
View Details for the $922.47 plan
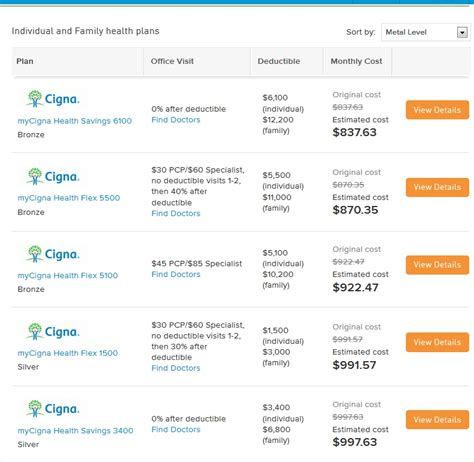pos(437,265)
